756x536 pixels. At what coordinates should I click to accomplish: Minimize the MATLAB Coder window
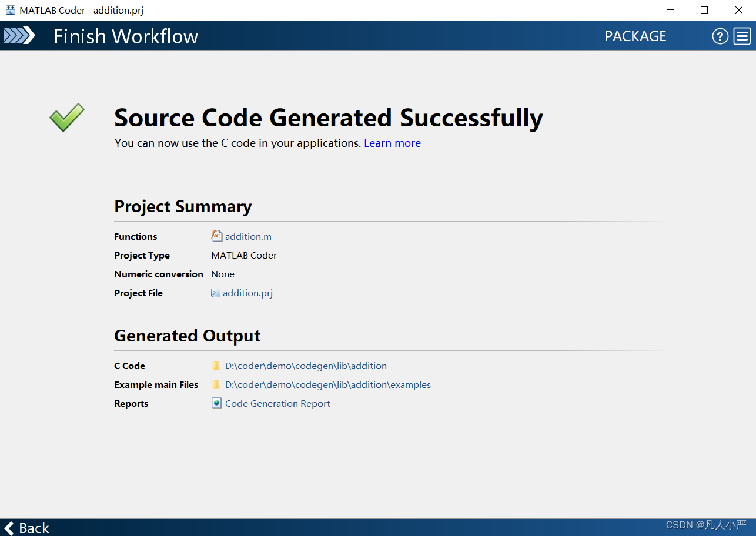pyautogui.click(x=670, y=10)
